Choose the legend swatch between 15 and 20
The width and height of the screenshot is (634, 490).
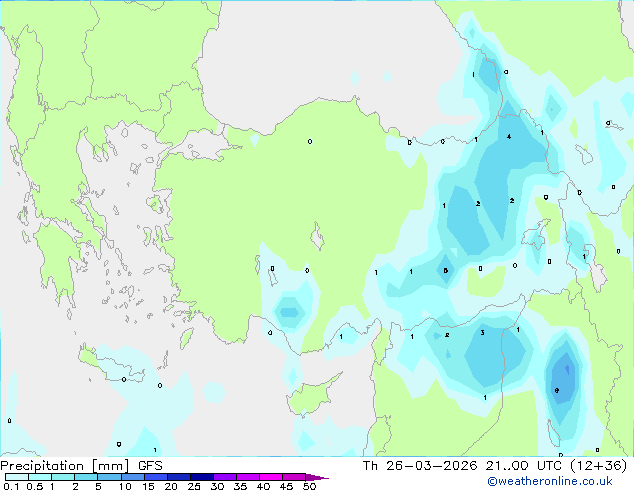[x=156, y=477]
